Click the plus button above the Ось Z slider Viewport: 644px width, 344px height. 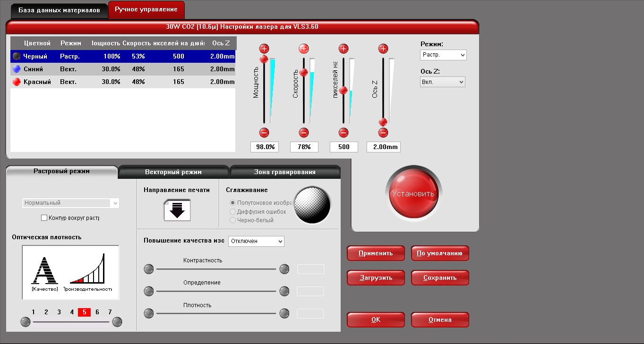[383, 49]
